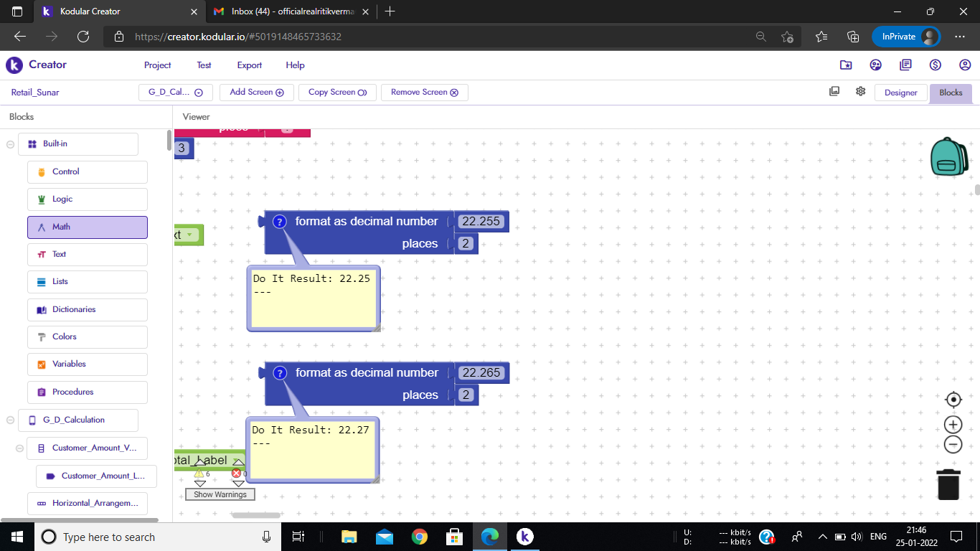The image size is (980, 551).
Task: Open Task View on the taskbar
Action: pyautogui.click(x=299, y=537)
